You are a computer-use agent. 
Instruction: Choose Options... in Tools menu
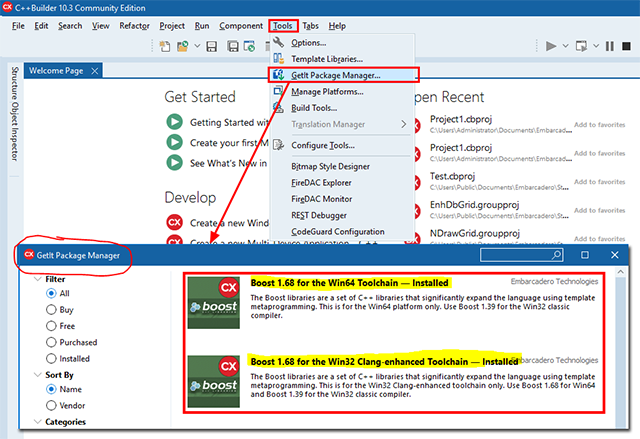click(342, 42)
